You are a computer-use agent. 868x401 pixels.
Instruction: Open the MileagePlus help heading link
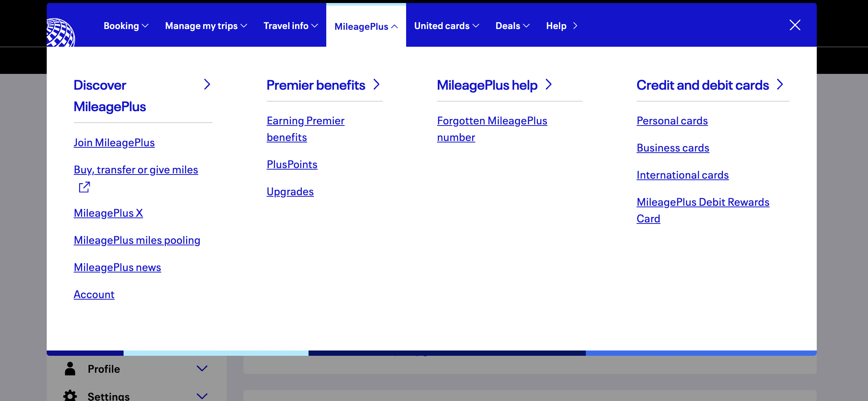(x=487, y=85)
